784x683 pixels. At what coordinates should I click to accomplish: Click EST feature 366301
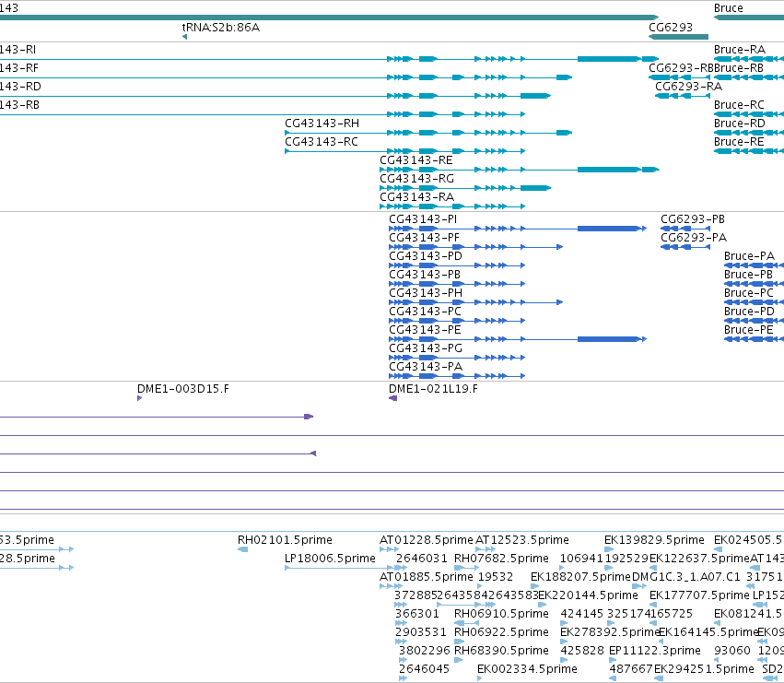coord(416,614)
